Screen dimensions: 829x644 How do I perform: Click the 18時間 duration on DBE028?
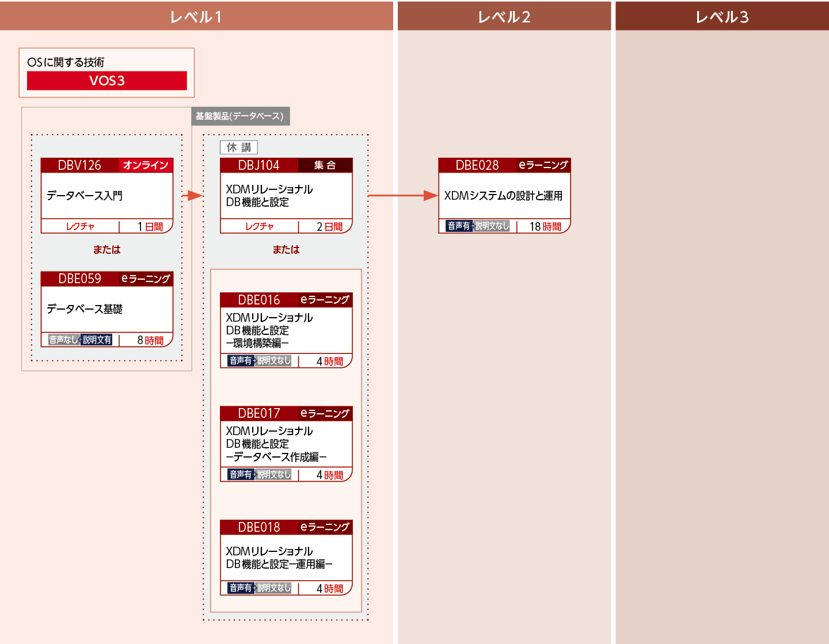tap(545, 227)
